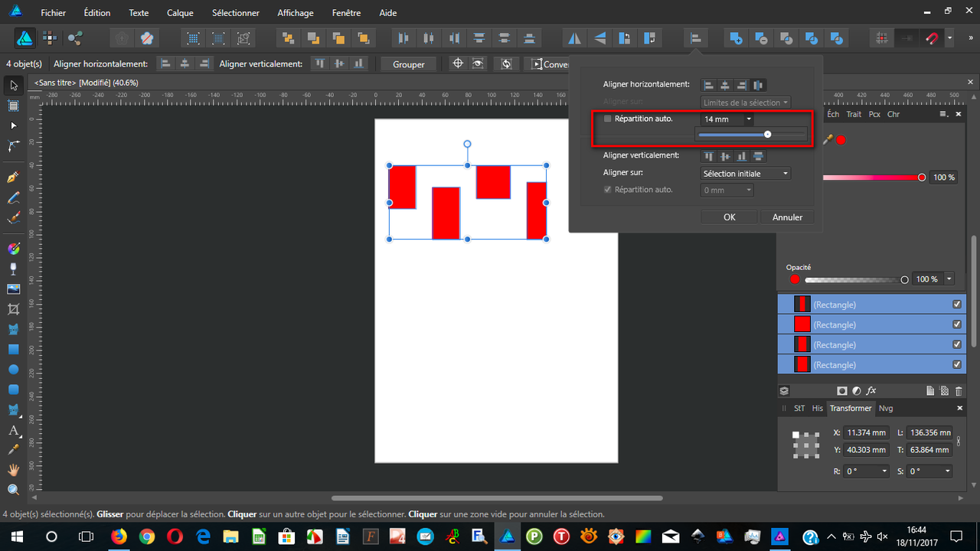980x551 pixels.
Task: Click align left in context bar
Action: point(165,64)
